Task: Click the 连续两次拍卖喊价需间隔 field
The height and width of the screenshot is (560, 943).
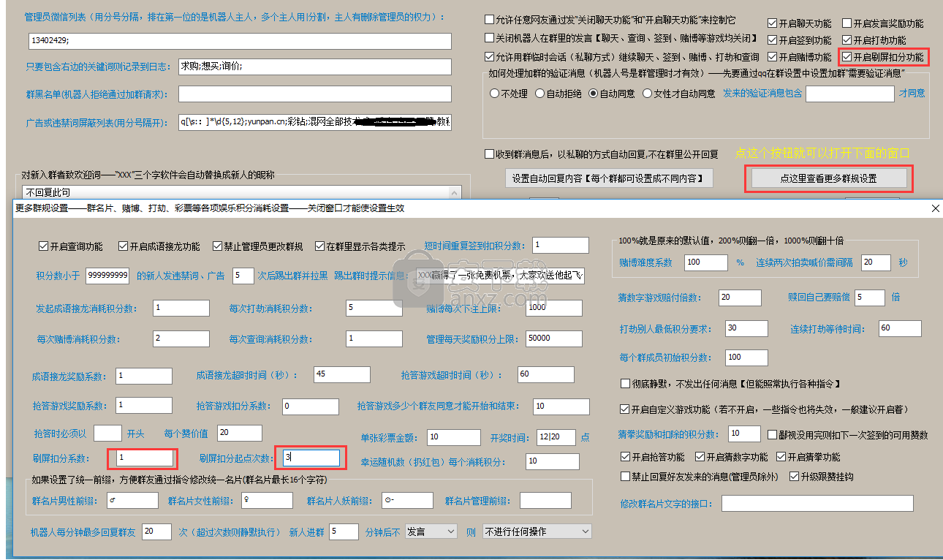Action: tap(876, 262)
